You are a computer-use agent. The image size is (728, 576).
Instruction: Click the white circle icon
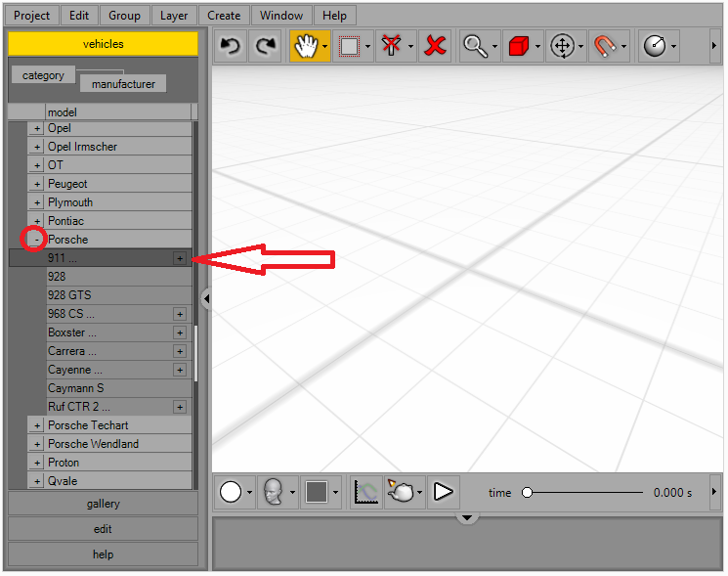[231, 492]
